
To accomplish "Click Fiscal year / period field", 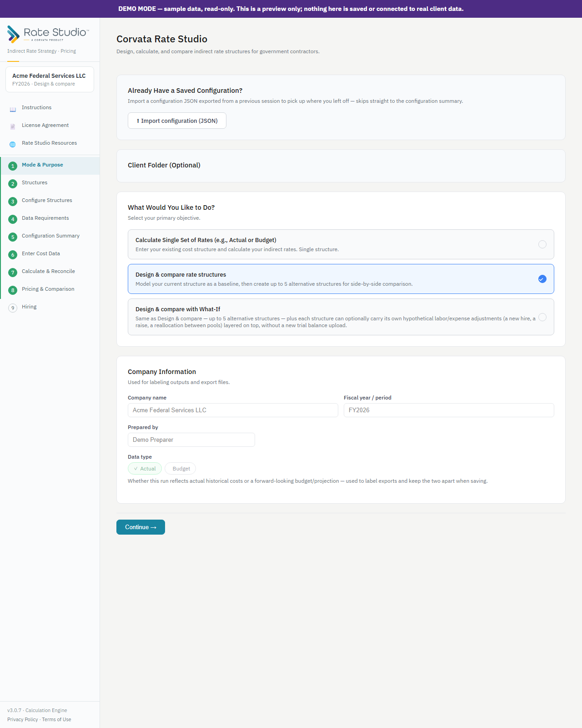I will [x=449, y=410].
